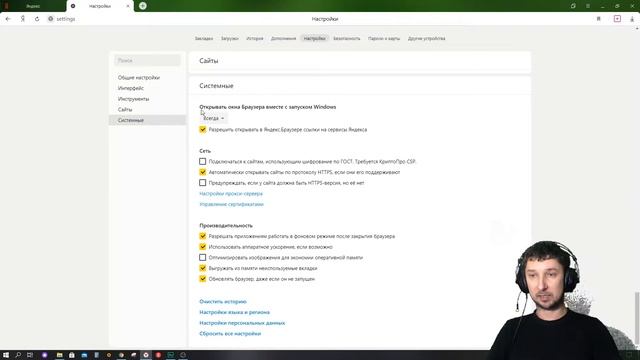640x360 pixels.
Task: Open the Дополнения settings tab
Action: (x=283, y=38)
